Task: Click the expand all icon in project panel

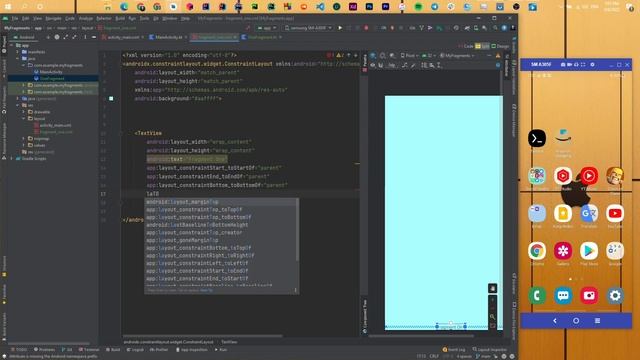Action: (x=66, y=37)
